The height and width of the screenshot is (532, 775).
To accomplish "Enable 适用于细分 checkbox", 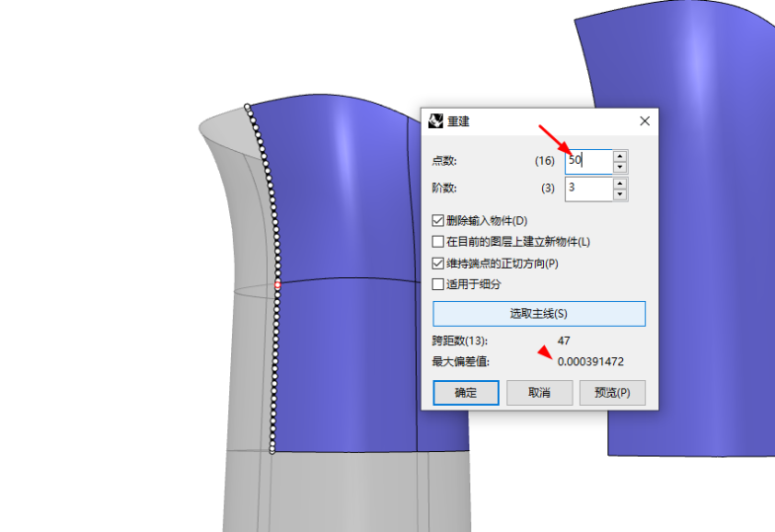I will pos(437,284).
